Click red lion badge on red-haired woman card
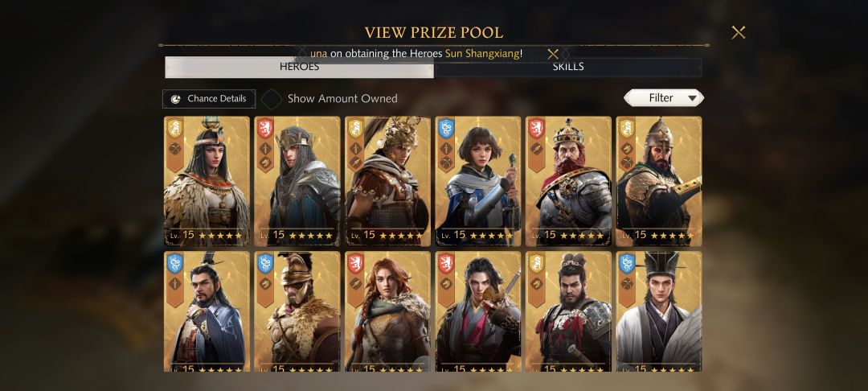The width and height of the screenshot is (868, 391). coord(355,264)
